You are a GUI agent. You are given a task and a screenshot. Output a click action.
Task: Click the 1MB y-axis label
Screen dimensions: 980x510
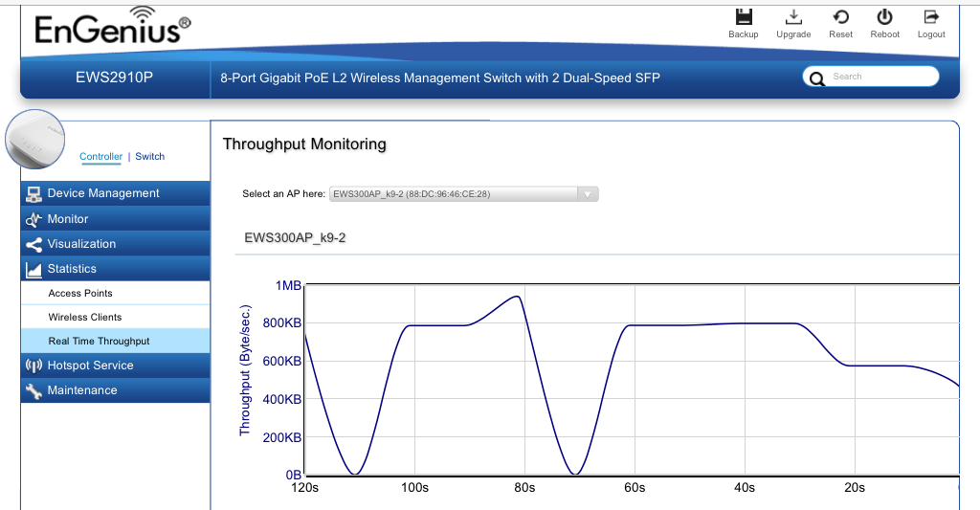tap(288, 286)
